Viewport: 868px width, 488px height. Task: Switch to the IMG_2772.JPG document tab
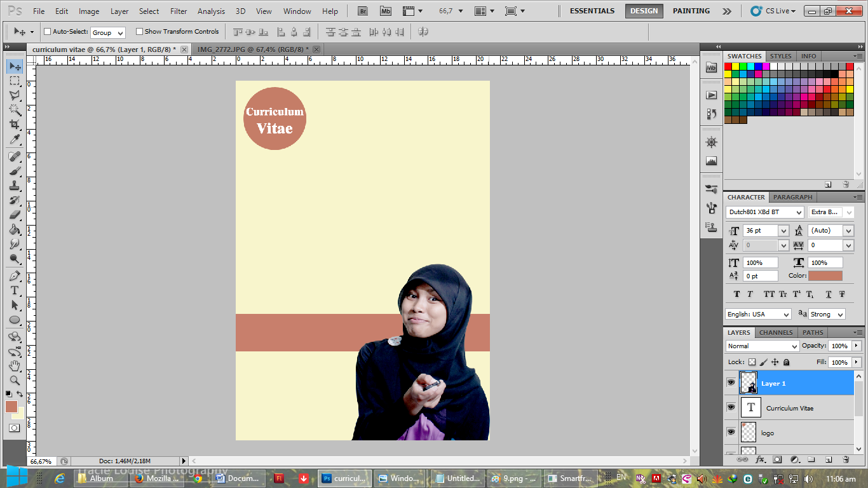(x=253, y=49)
